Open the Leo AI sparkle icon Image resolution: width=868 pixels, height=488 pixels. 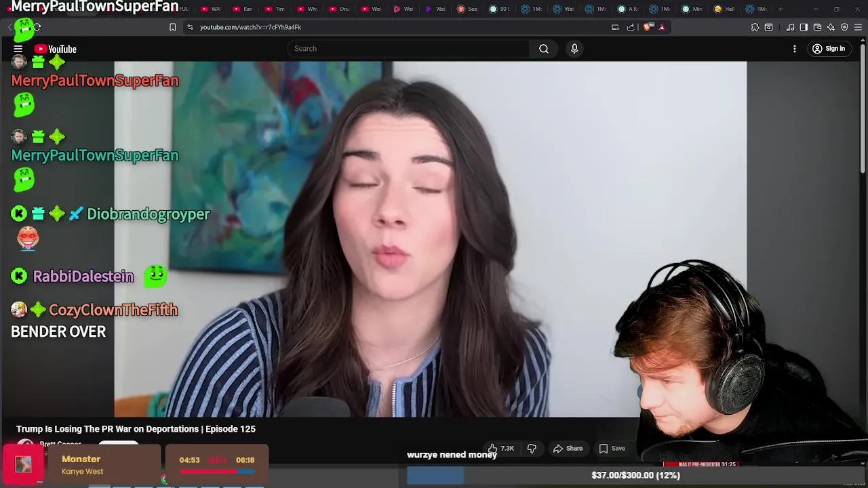(x=831, y=27)
